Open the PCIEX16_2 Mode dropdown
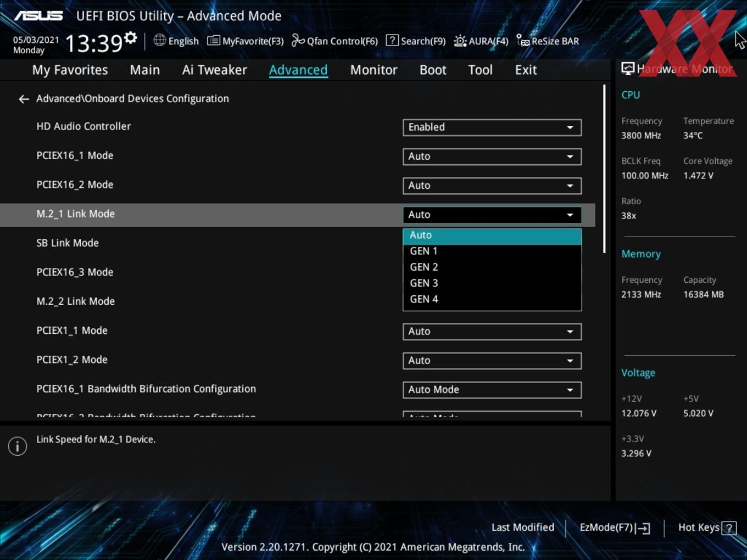 (x=492, y=186)
